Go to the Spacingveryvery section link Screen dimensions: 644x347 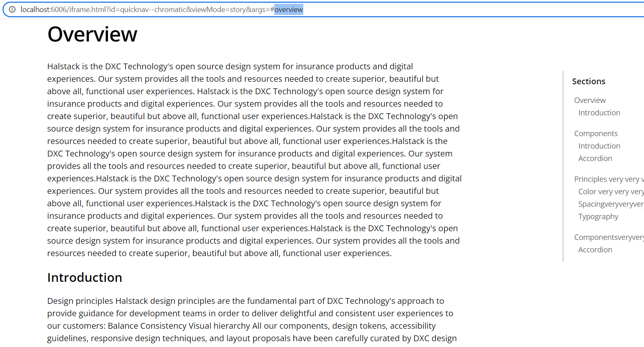coord(611,204)
